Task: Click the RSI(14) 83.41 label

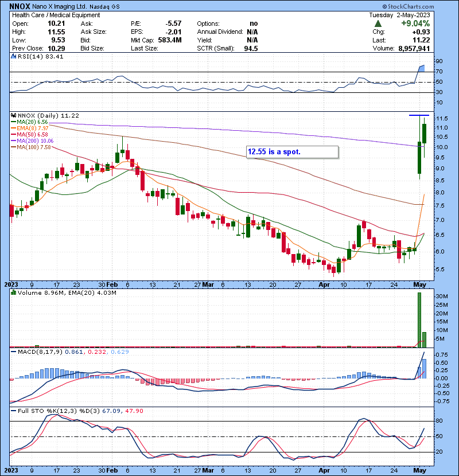Action: [x=40, y=56]
